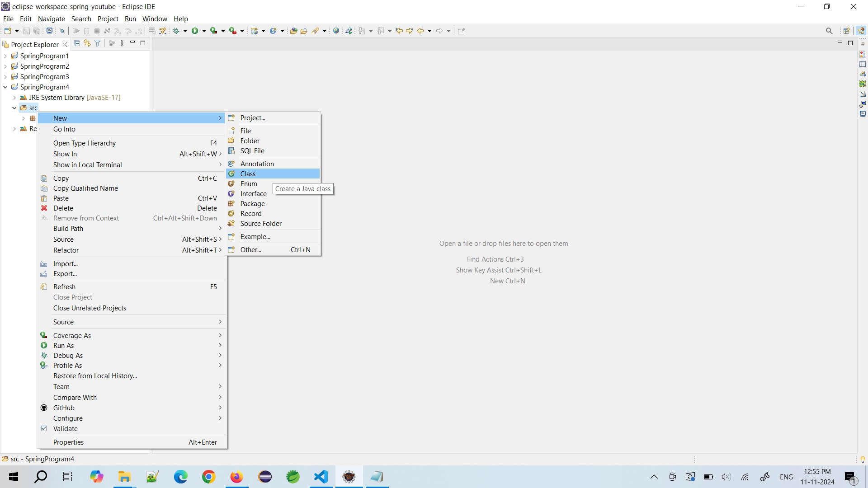The width and height of the screenshot is (868, 488).
Task: Click the green Run icon
Action: click(195, 31)
